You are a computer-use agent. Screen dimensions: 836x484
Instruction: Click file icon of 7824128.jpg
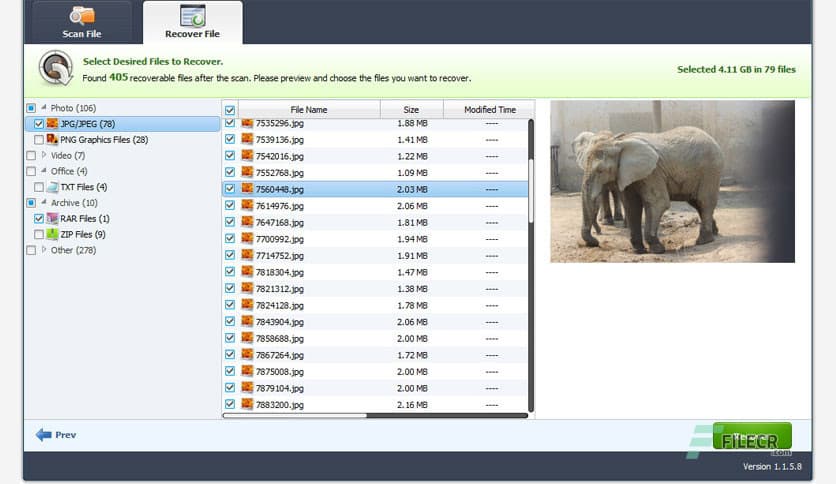247,304
